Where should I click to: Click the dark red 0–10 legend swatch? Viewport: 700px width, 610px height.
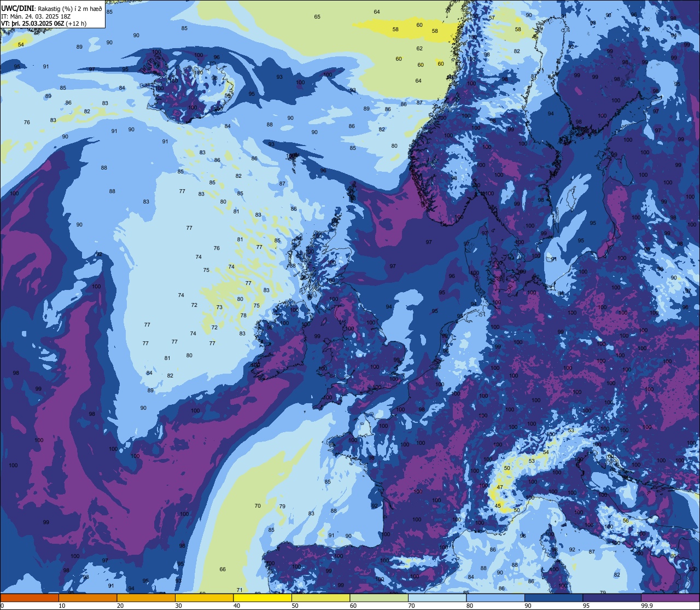29,598
